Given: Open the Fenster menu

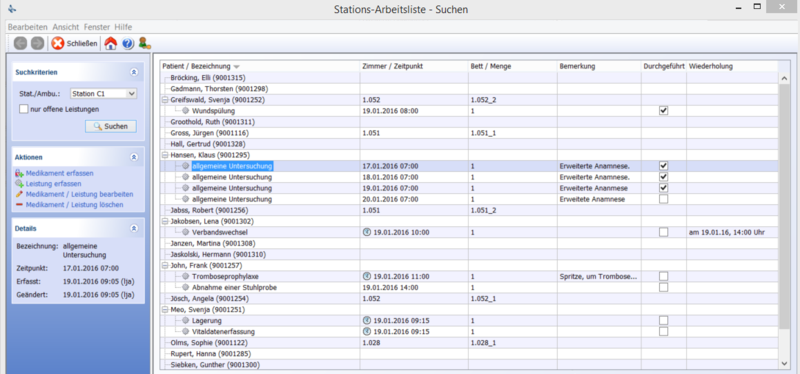Looking at the screenshot, I should [97, 27].
